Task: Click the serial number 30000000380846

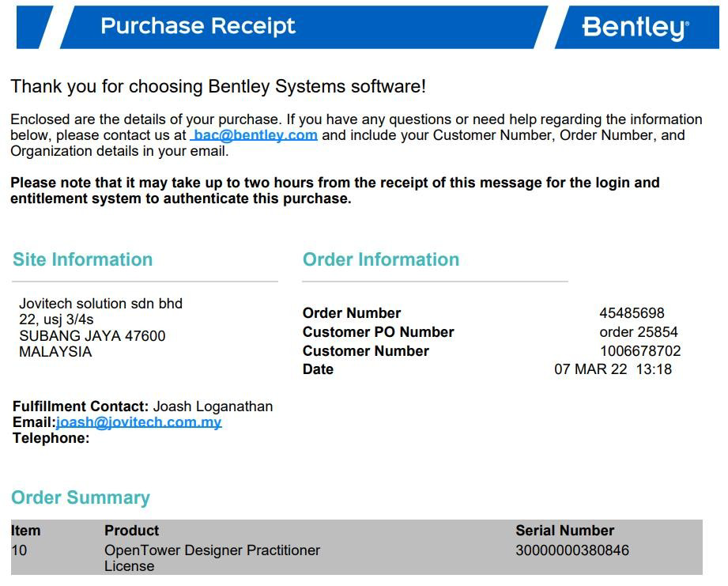Action: (572, 550)
